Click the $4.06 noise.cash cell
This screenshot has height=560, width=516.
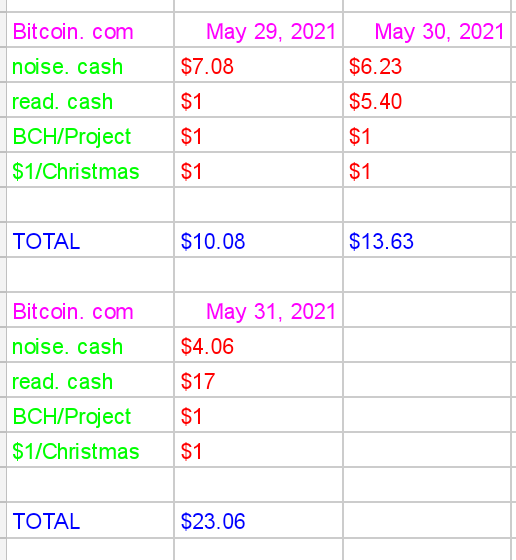[259, 345]
